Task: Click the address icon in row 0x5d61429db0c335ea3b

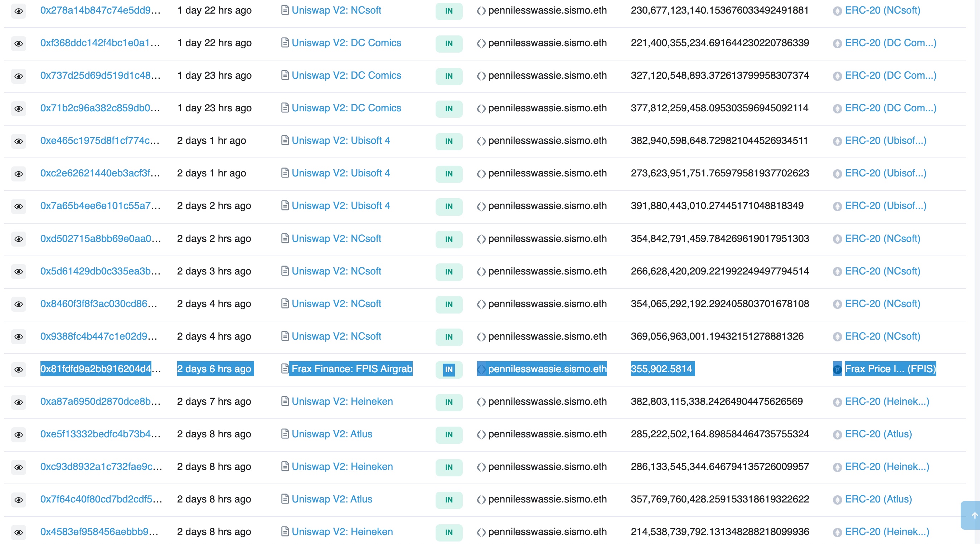Action: pos(481,272)
